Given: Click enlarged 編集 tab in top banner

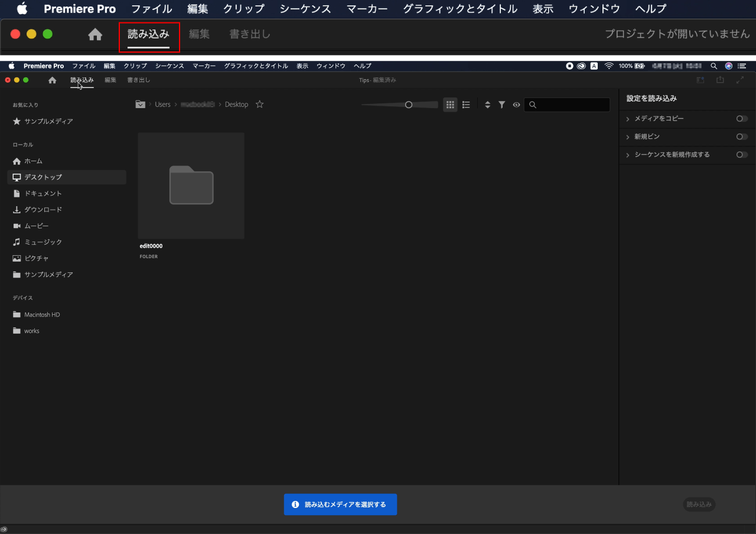Looking at the screenshot, I should (x=199, y=34).
